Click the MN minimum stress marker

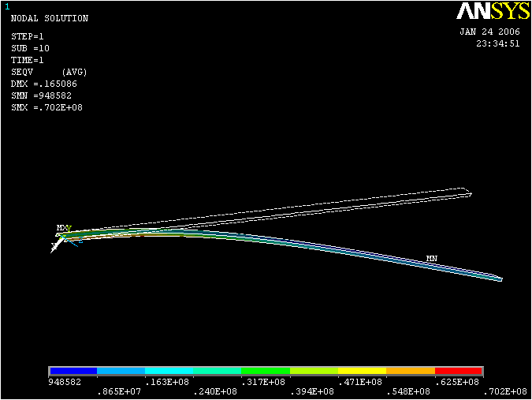tap(431, 258)
